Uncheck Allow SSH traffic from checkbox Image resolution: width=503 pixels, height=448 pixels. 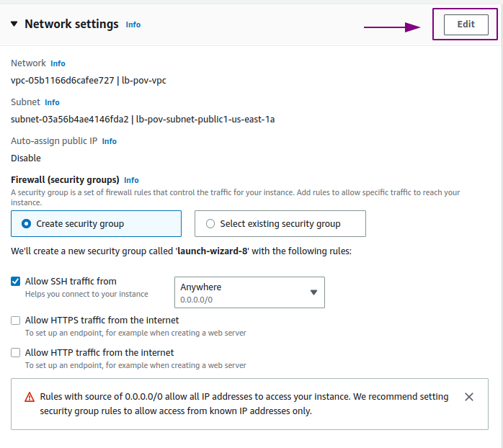click(15, 281)
